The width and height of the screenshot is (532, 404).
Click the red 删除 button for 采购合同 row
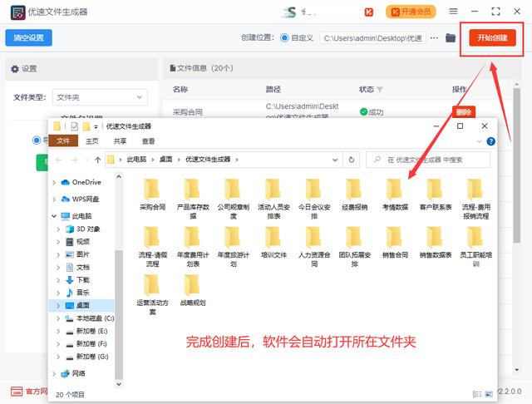(464, 112)
